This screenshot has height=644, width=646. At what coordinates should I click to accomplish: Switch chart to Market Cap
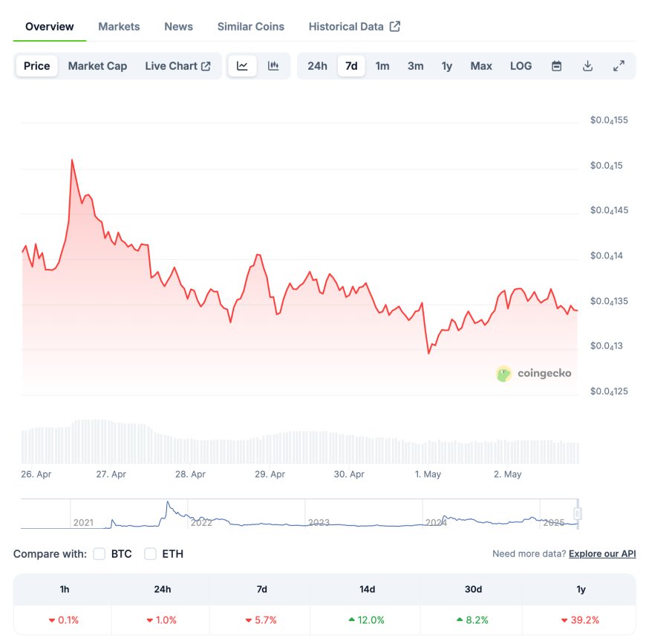[x=97, y=66]
